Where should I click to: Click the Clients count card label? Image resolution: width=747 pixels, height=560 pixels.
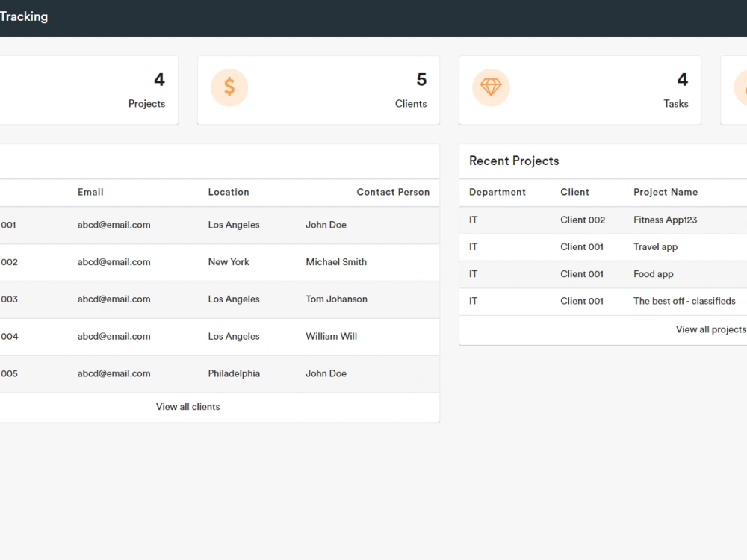pyautogui.click(x=411, y=103)
